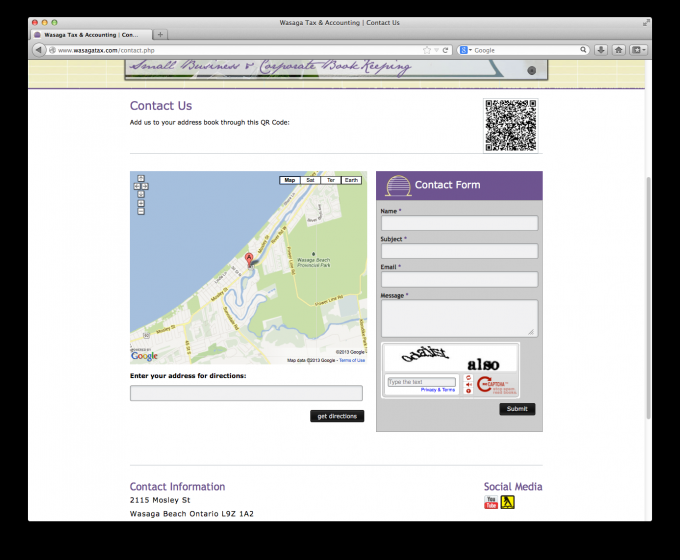
Task: Open the search engine selector dropdown
Action: pyautogui.click(x=466, y=49)
